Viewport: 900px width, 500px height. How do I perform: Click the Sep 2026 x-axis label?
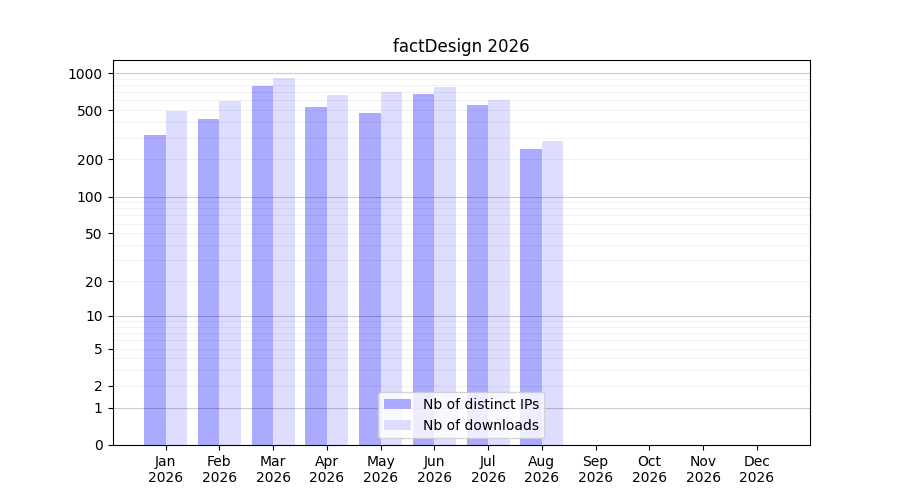pos(595,469)
